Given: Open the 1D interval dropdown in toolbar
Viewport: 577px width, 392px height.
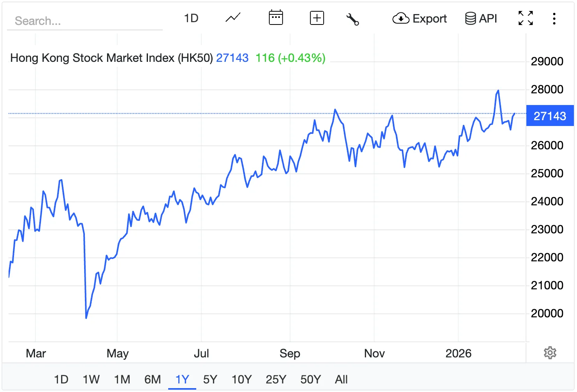Looking at the screenshot, I should coord(191,18).
